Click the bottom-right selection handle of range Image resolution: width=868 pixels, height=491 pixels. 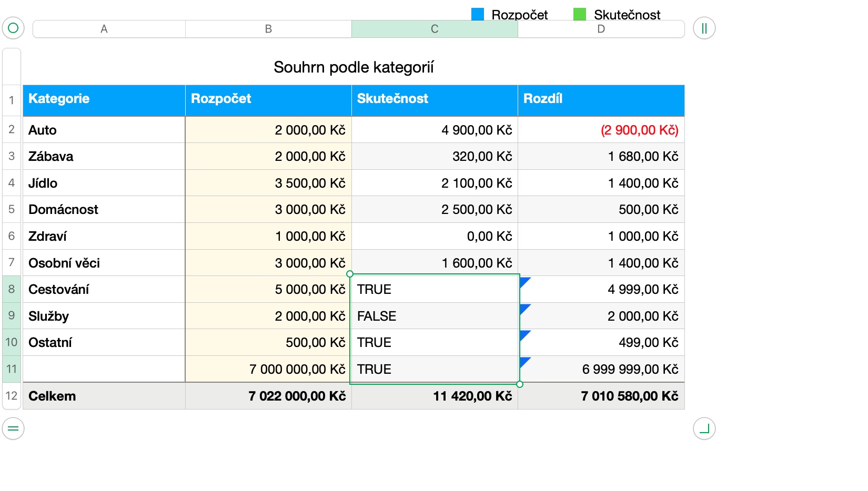point(520,384)
